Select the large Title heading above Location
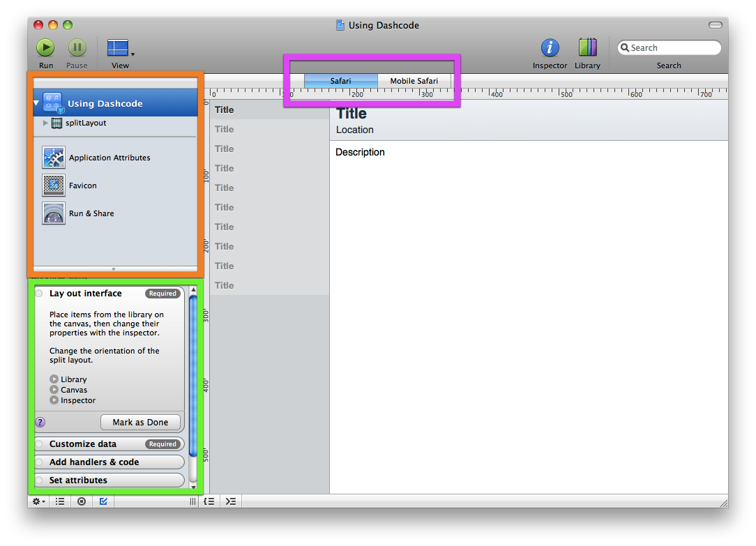This screenshot has width=756, height=546. tap(351, 114)
